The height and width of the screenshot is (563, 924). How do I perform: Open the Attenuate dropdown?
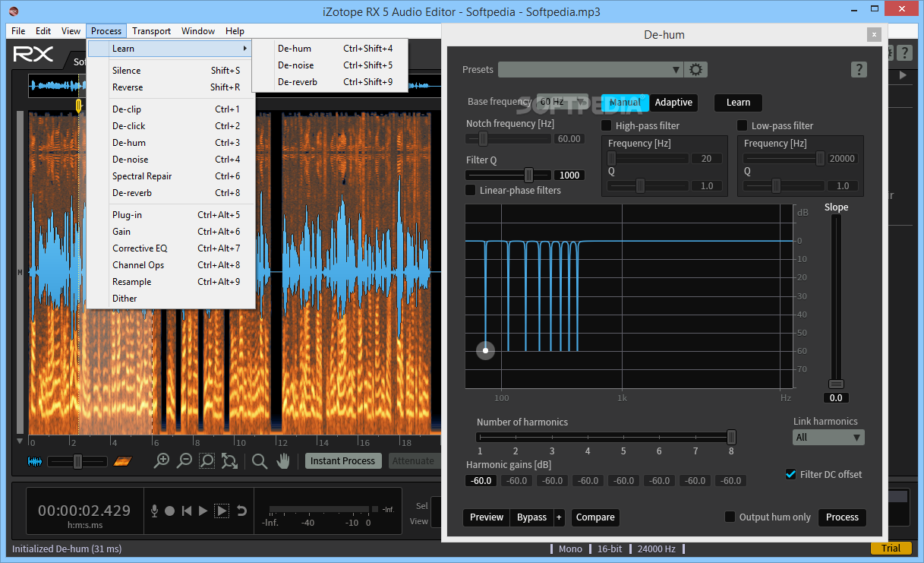click(415, 460)
